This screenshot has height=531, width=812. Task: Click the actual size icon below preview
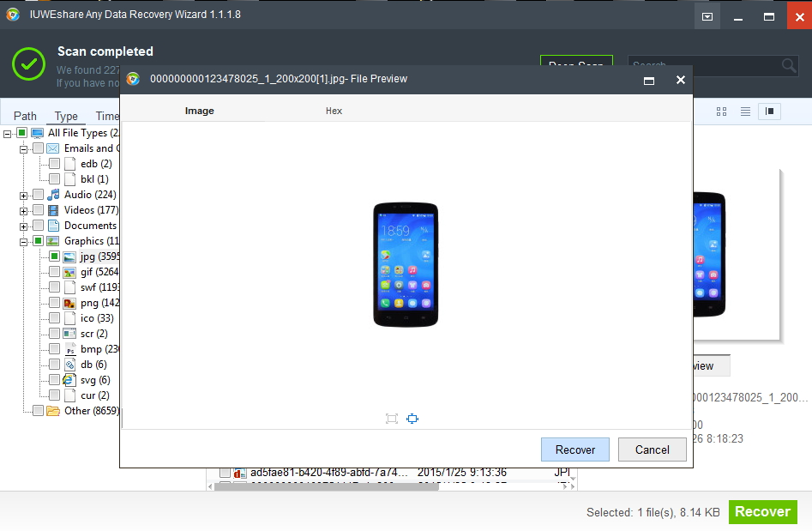pyautogui.click(x=392, y=419)
